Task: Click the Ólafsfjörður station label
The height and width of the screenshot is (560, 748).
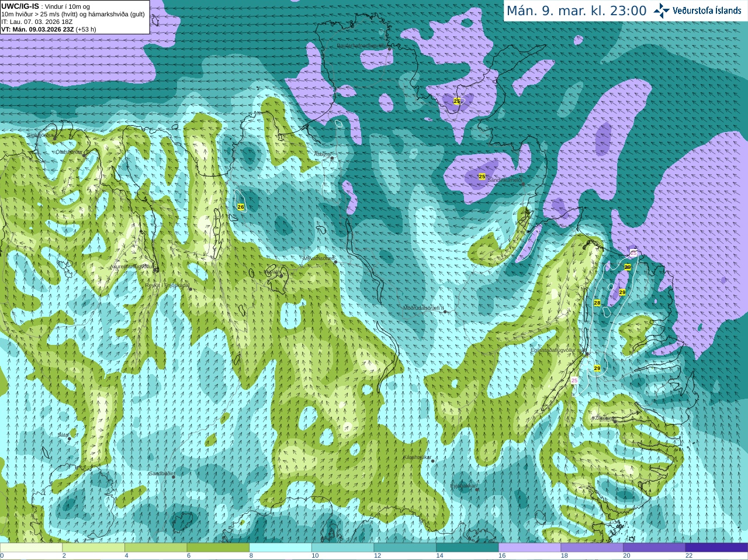Action: [69, 152]
